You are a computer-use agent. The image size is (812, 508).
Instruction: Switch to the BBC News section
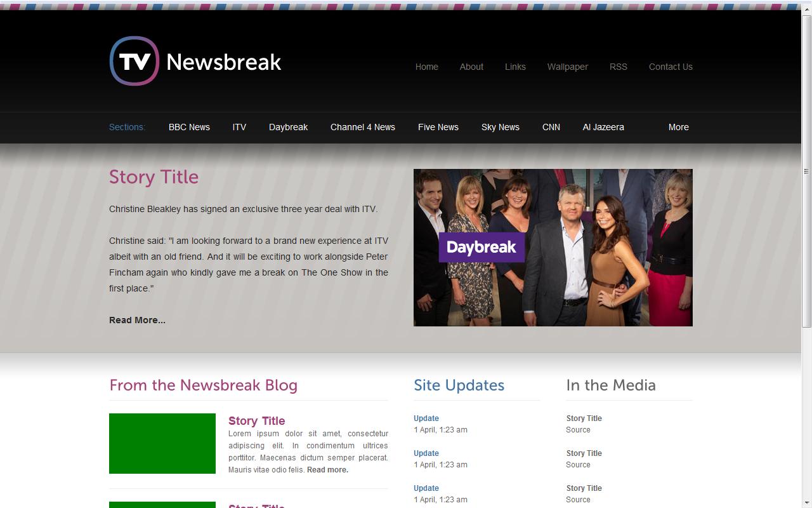[189, 127]
